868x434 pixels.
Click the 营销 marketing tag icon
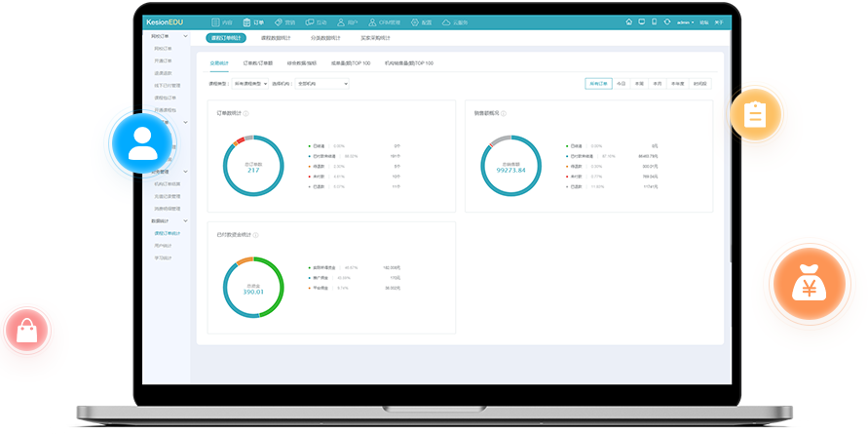[279, 21]
